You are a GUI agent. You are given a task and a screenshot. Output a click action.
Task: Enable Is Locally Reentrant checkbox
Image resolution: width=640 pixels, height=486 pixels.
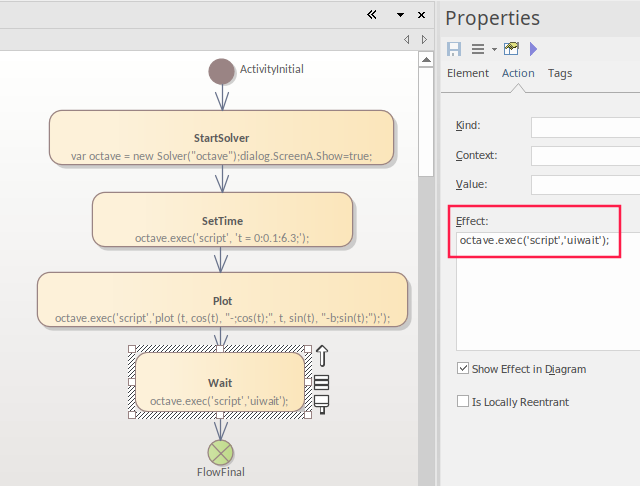(x=462, y=401)
